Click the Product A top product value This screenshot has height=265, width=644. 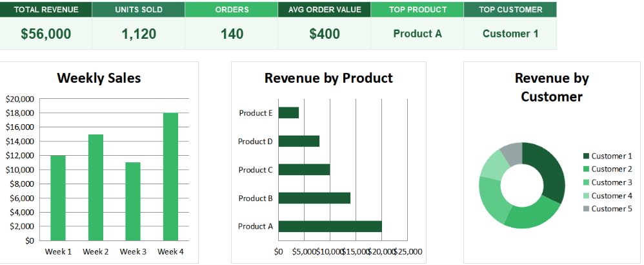[x=418, y=34]
